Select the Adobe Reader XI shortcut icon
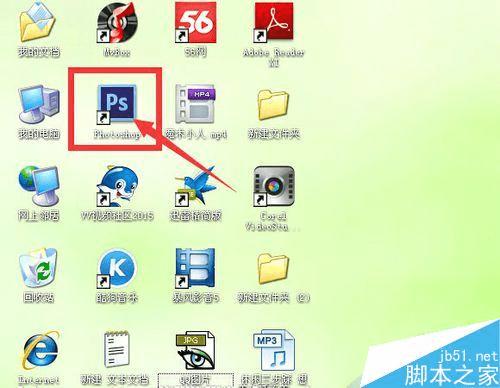The image size is (500, 388). tap(274, 22)
